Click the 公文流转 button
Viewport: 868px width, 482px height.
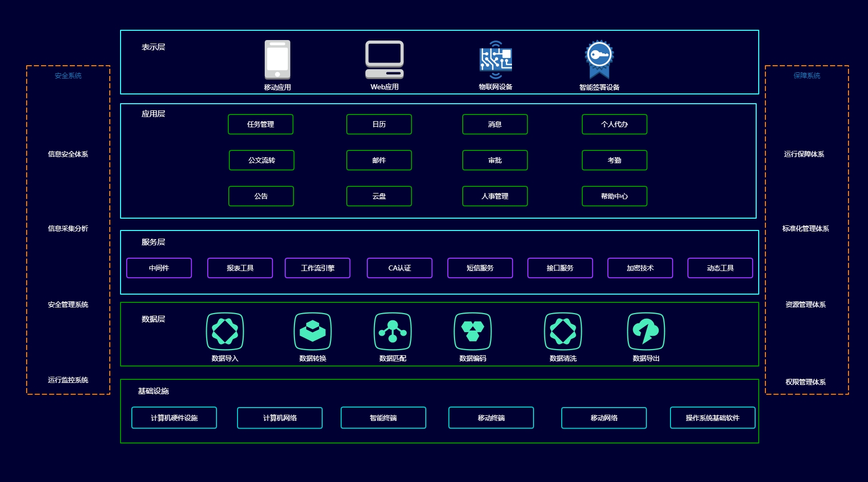tap(262, 160)
